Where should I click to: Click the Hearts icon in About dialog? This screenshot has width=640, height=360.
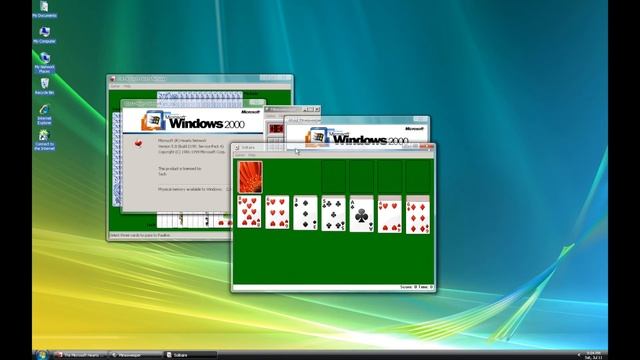[138, 143]
